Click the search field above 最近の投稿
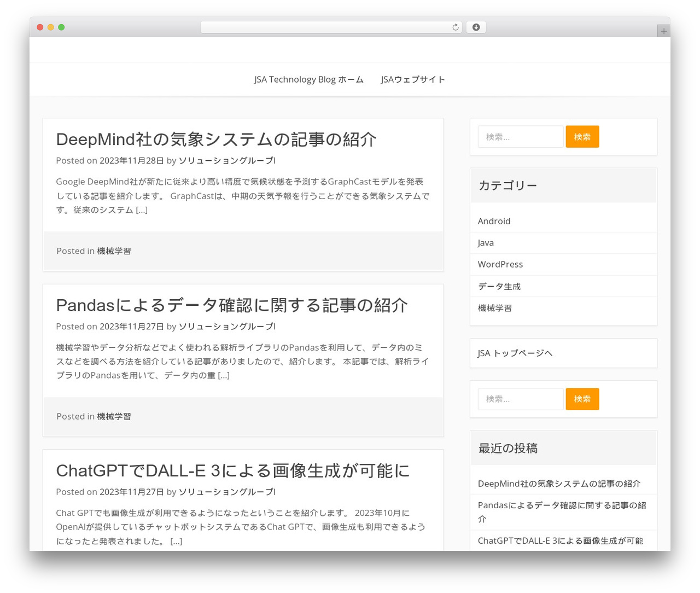Screen dimensions: 700x593 521,399
